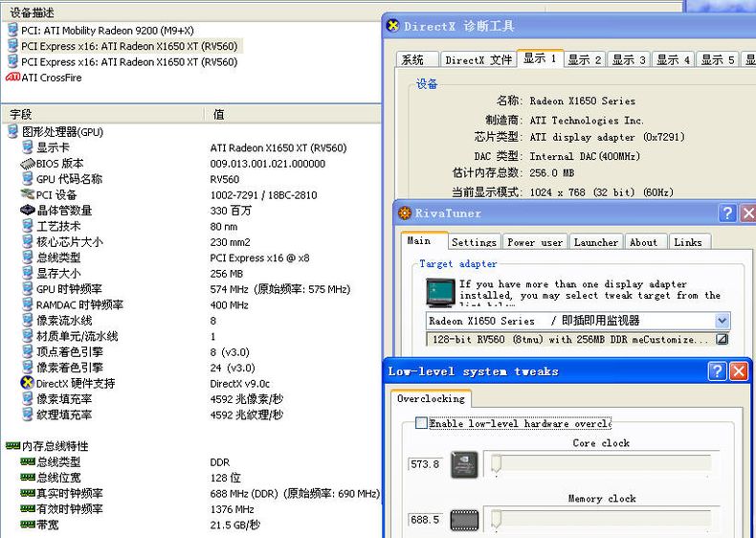Click the Memory clock value field 688.5
This screenshot has height=538, width=756.
[x=425, y=520]
